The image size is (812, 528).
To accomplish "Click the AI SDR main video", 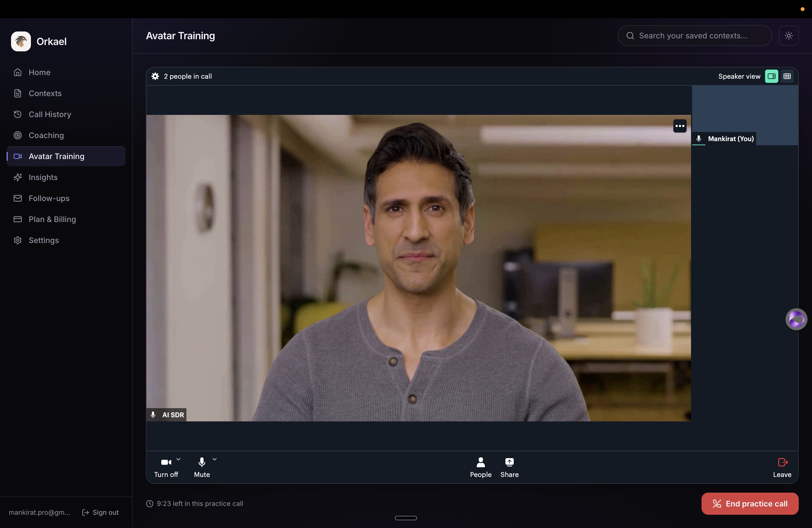I will (419, 268).
